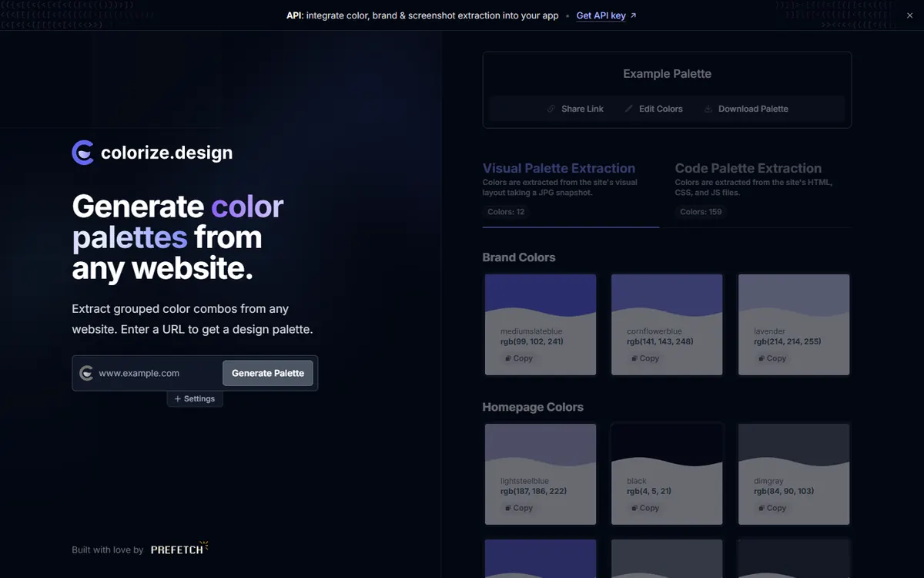Click the plus icon beside Settings

point(178,399)
